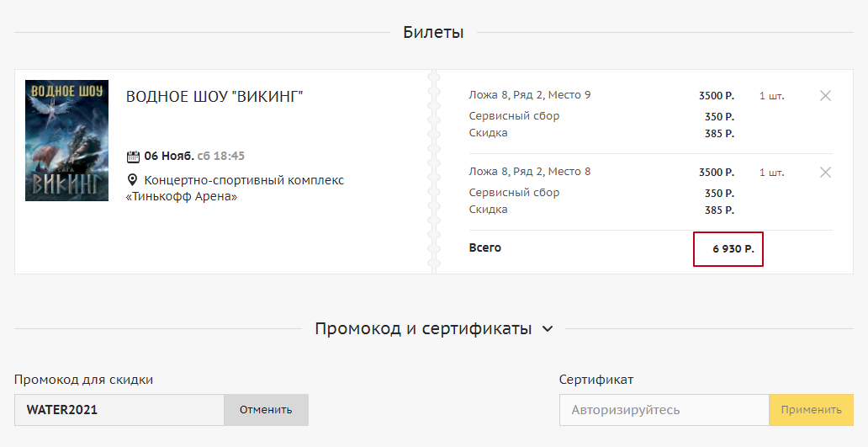
Task: Click the calendar icon beside the date
Action: point(132,157)
